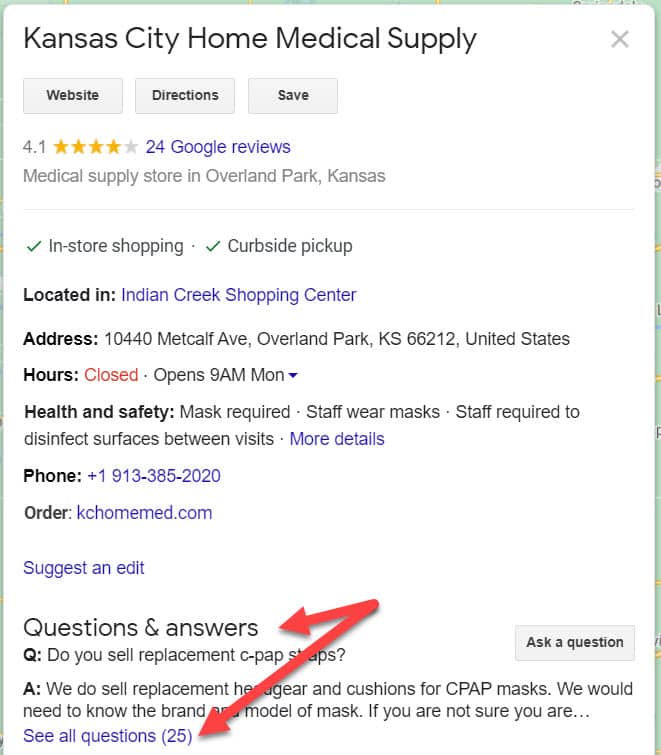Open the 24 Google reviews link
This screenshot has width=661, height=755.
tap(218, 147)
